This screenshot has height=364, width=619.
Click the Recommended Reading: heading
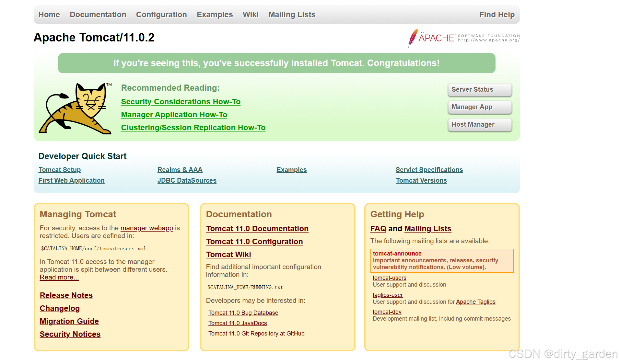click(170, 88)
